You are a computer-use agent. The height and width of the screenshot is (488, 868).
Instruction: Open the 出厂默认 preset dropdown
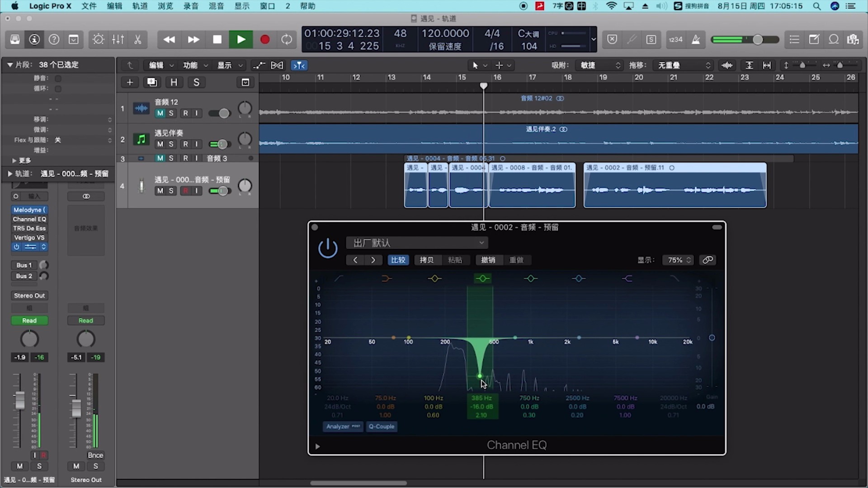click(x=417, y=243)
